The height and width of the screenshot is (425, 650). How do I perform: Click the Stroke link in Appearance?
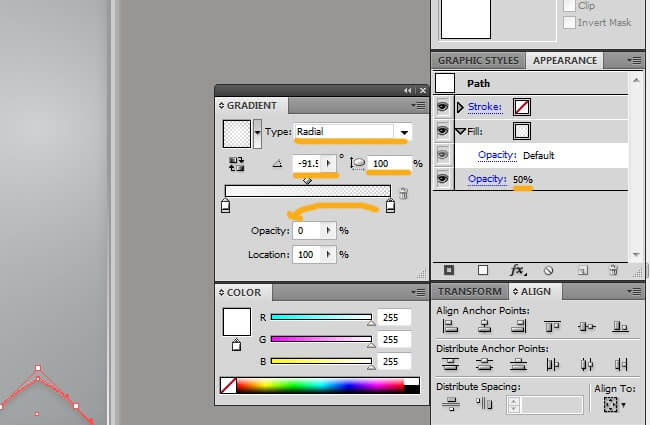[x=486, y=106]
